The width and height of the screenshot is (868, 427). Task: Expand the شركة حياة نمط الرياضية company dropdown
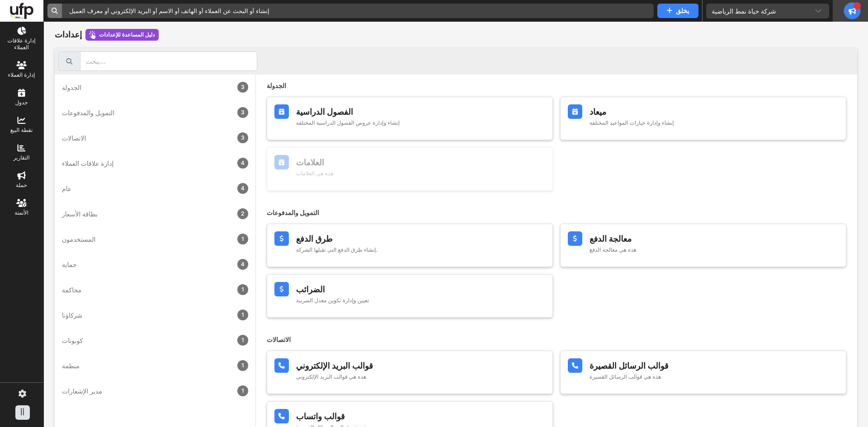click(767, 11)
